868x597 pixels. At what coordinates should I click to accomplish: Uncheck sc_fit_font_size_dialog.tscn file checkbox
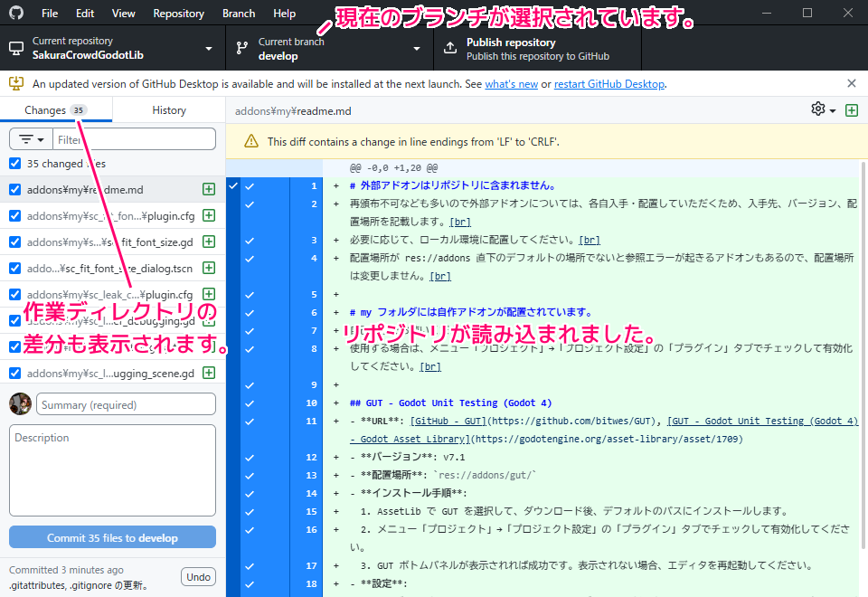[15, 269]
